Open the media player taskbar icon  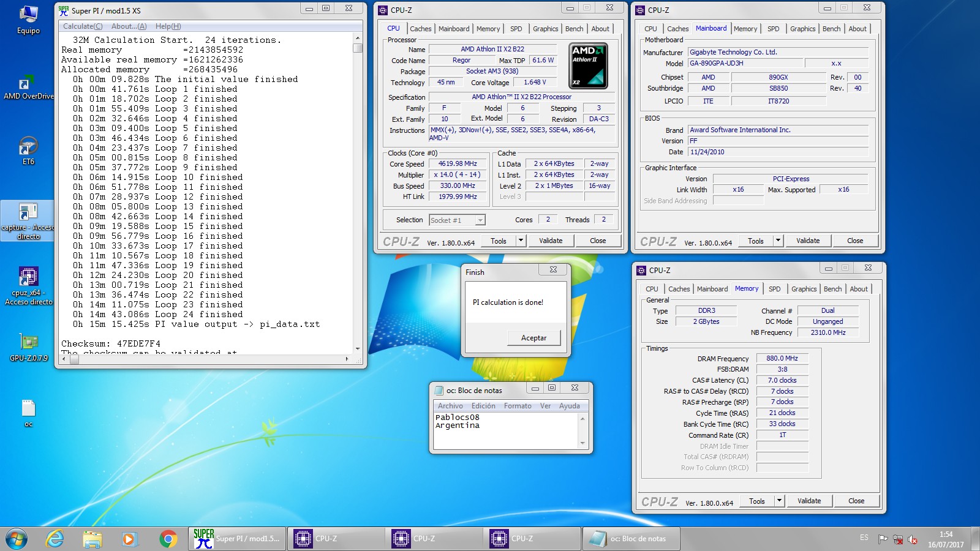click(x=129, y=539)
